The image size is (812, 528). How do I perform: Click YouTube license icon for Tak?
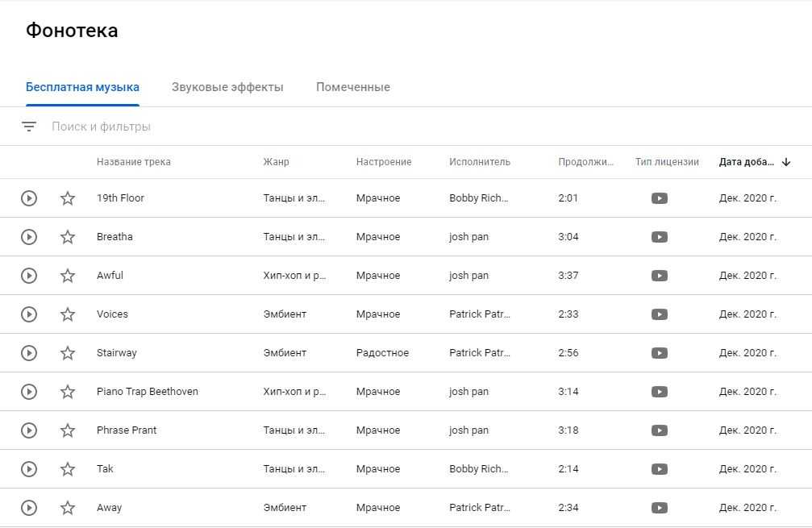660,469
